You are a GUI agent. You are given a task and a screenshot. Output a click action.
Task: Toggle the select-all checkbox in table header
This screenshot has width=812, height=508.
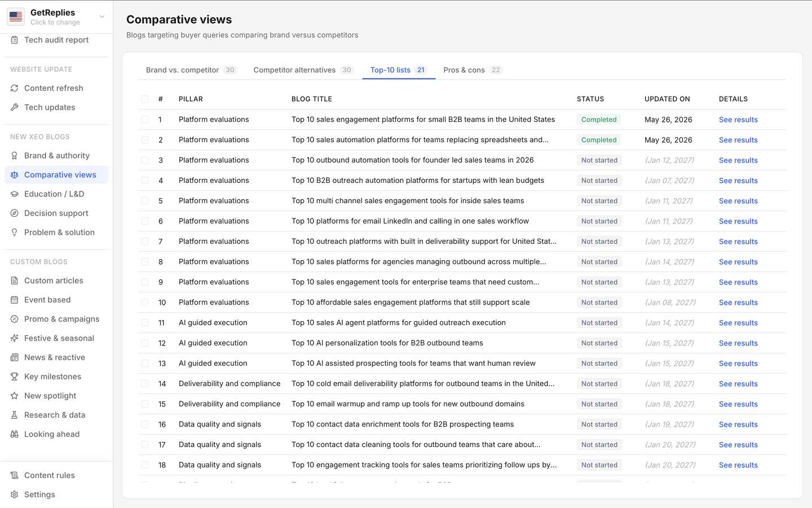[x=145, y=99]
